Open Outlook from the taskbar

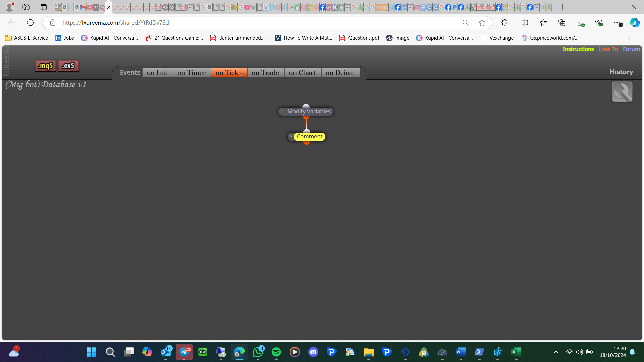(166, 352)
